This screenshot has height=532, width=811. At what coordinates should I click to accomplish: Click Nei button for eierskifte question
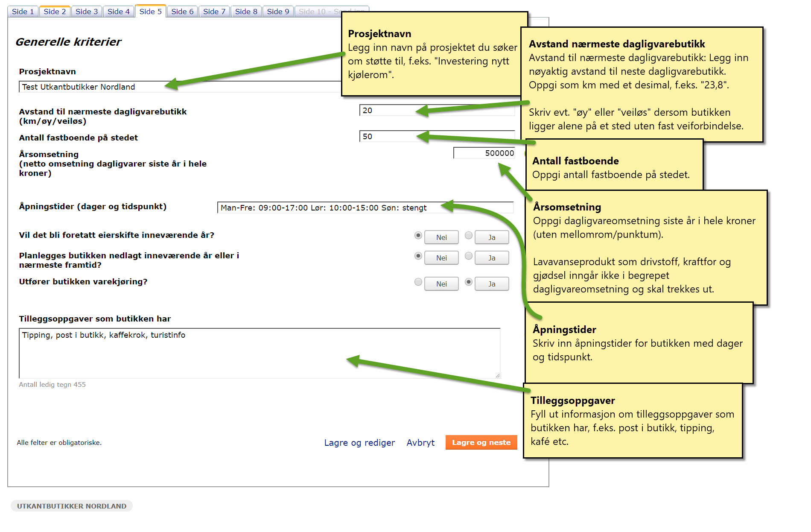(441, 237)
